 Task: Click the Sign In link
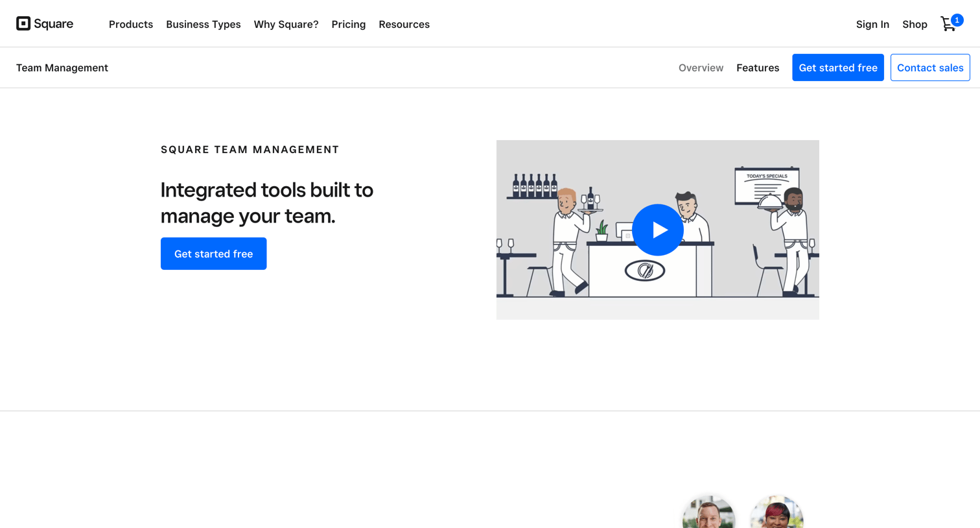pos(872,24)
